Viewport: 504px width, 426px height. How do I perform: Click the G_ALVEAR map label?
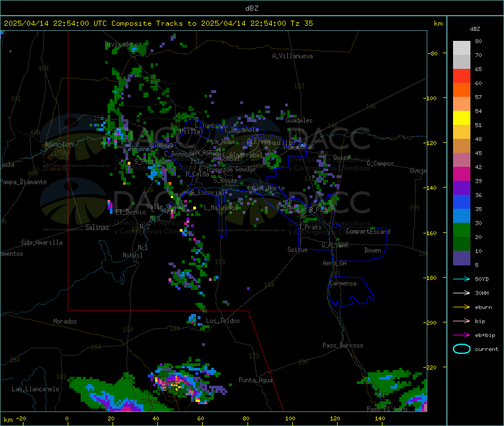[x=335, y=245]
